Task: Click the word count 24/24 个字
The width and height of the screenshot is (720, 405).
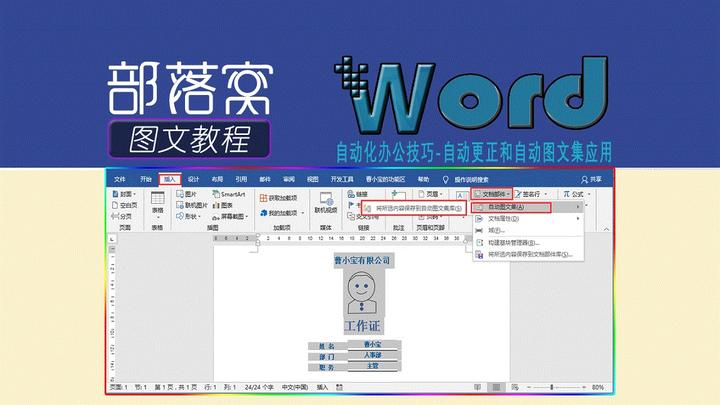Action: [259, 388]
